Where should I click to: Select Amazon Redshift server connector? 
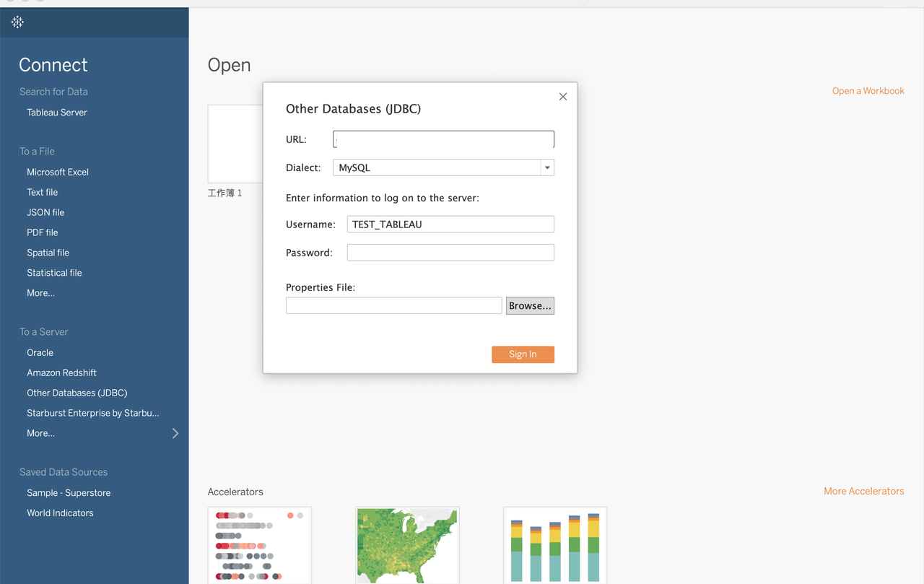pyautogui.click(x=61, y=372)
